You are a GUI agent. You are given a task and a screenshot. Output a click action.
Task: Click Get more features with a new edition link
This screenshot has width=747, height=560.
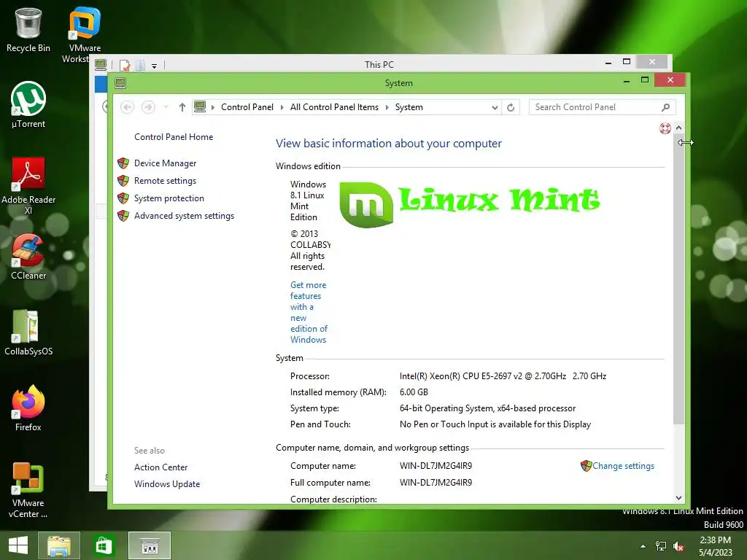click(309, 312)
